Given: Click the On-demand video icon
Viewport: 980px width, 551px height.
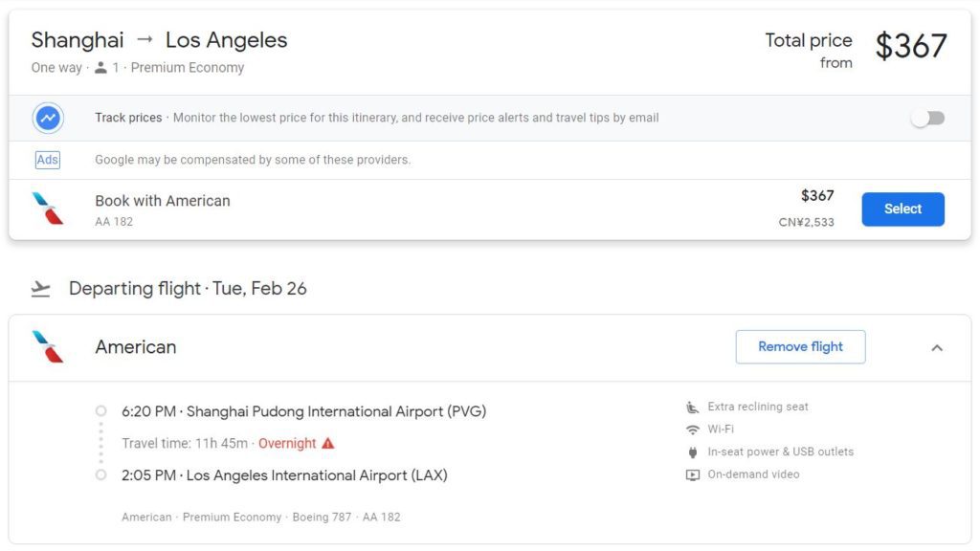Looking at the screenshot, I should (x=693, y=474).
